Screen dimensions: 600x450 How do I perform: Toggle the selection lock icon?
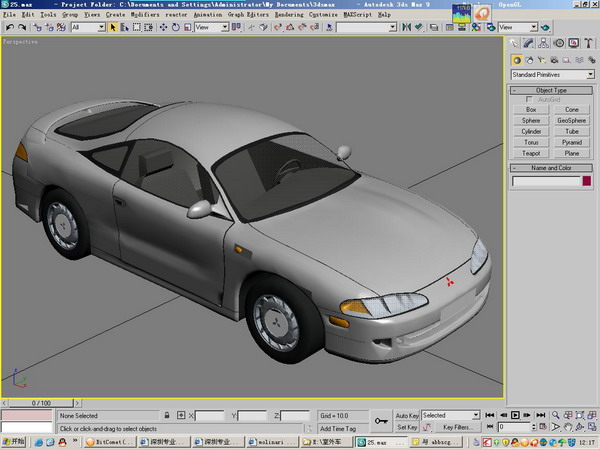point(167,415)
